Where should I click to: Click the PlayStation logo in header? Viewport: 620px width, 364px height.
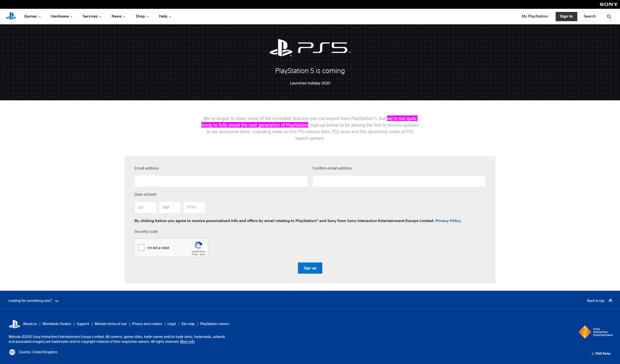(11, 16)
